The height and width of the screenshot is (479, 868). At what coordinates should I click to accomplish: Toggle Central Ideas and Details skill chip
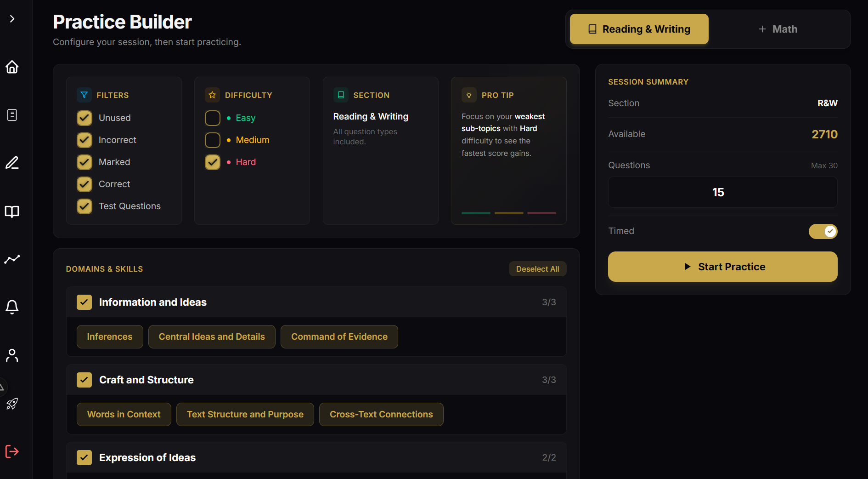(212, 336)
